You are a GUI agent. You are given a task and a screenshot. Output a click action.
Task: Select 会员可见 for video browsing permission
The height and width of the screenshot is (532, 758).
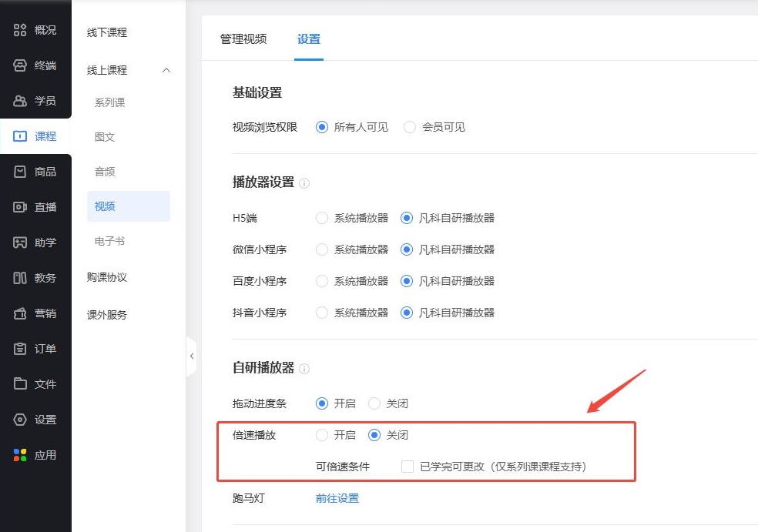(x=410, y=127)
